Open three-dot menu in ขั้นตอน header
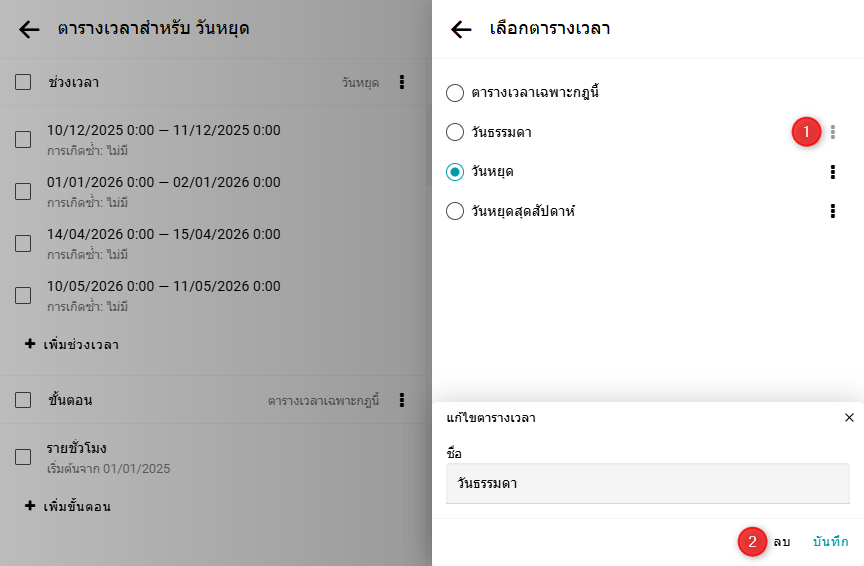Image resolution: width=864 pixels, height=566 pixels. (x=402, y=400)
